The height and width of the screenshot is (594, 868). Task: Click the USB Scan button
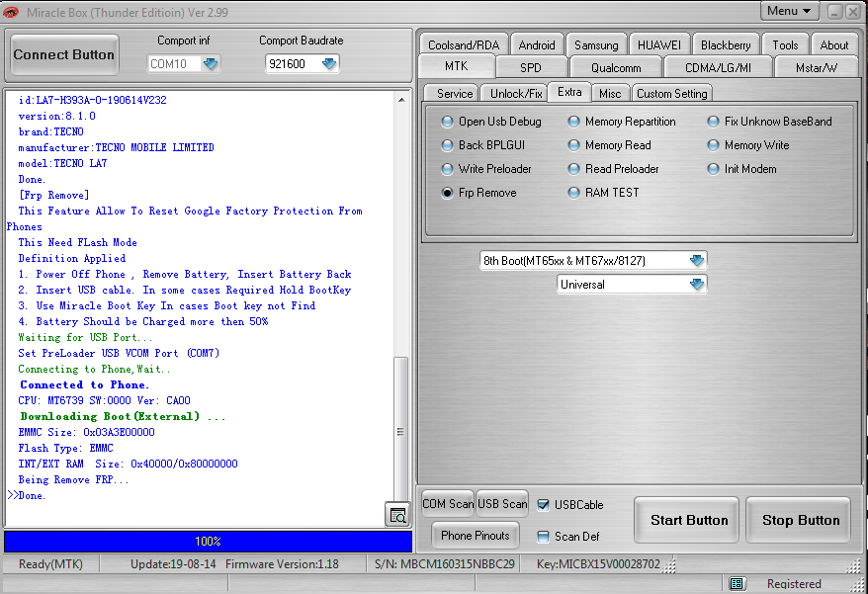coord(502,504)
